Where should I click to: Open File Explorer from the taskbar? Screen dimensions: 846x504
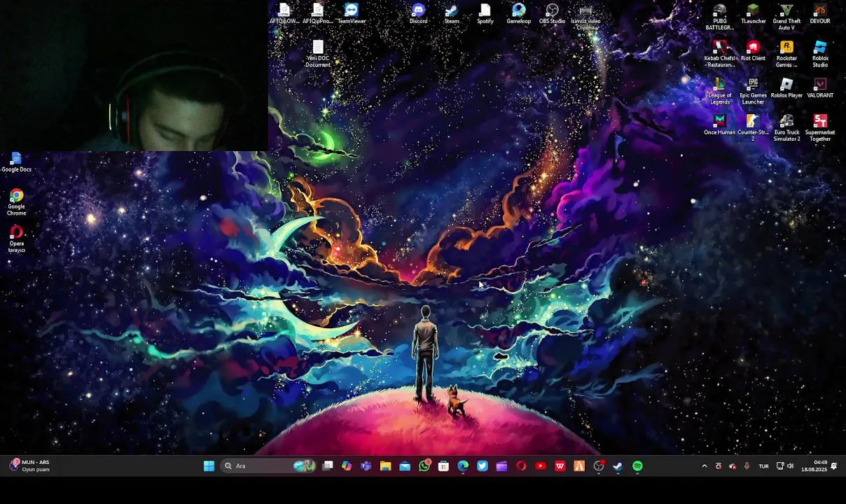[385, 466]
